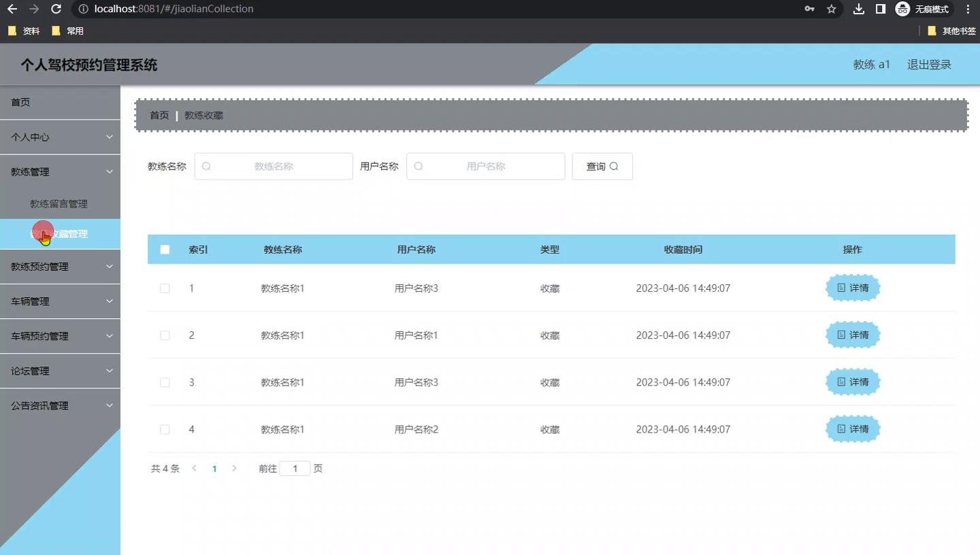The image size is (980, 555).
Task: Focus the 教练名称 search input
Action: [x=274, y=166]
